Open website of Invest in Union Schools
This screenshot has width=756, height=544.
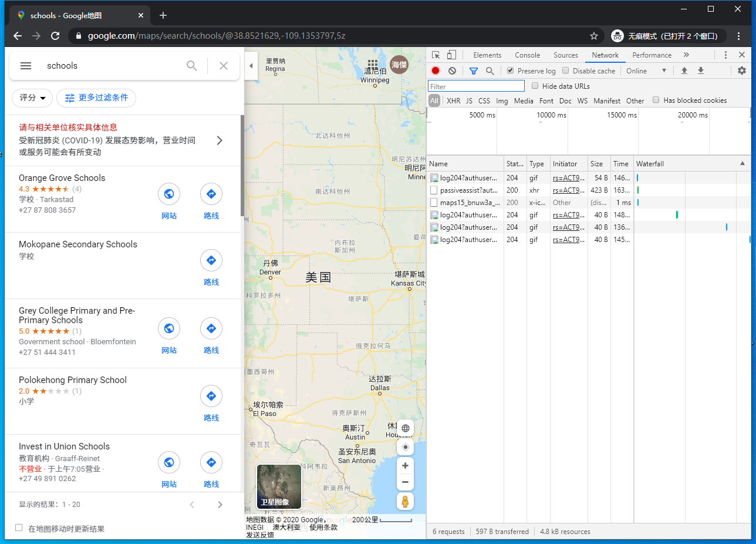tap(169, 462)
